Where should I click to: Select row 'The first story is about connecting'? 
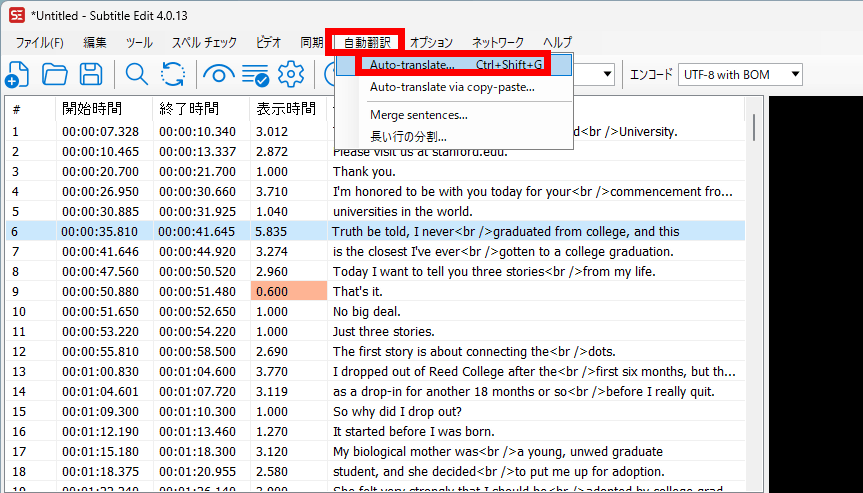[x=375, y=352]
